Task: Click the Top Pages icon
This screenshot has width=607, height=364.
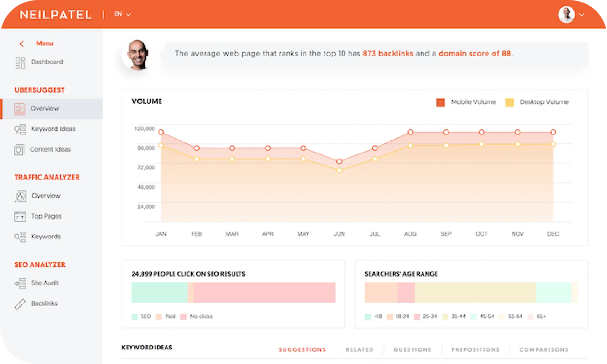Action: coord(20,217)
